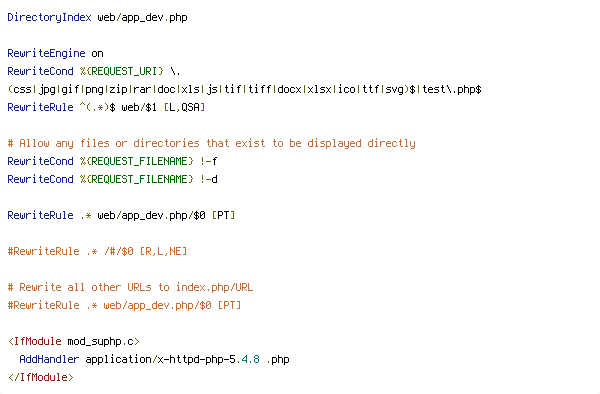Click the second %{REQUEST_FILENAME} variable

pos(137,179)
